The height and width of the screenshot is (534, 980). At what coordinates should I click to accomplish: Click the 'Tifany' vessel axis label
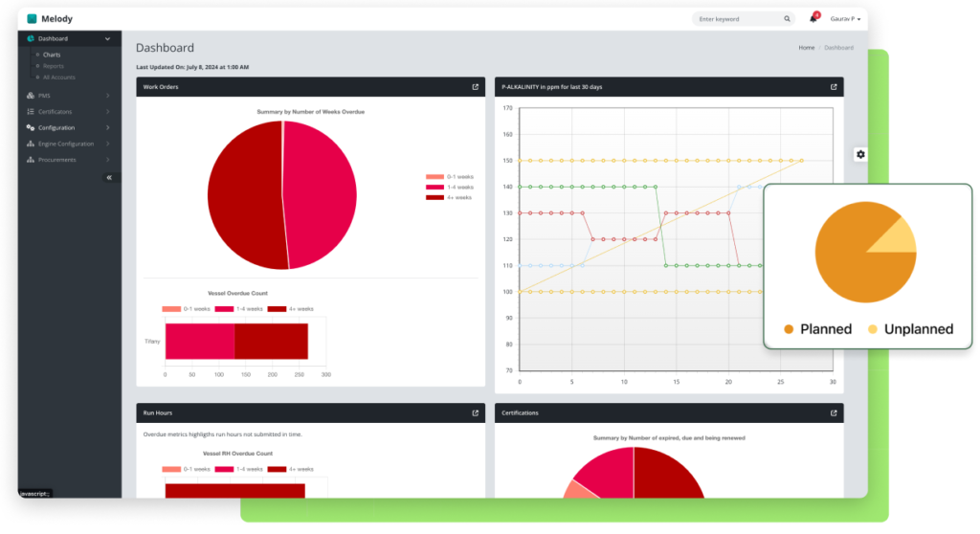[152, 342]
